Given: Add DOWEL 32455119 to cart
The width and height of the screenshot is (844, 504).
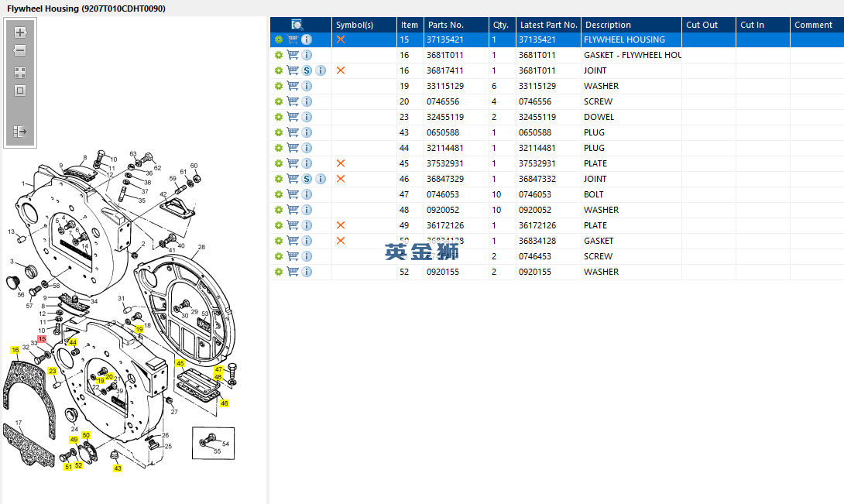Looking at the screenshot, I should click(293, 117).
